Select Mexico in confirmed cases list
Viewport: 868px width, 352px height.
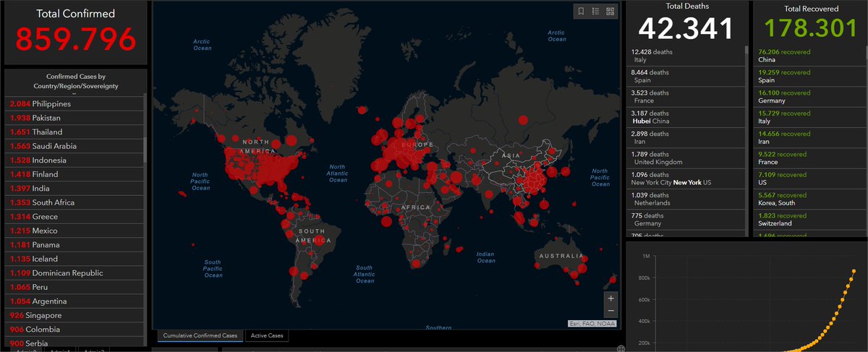(x=75, y=231)
